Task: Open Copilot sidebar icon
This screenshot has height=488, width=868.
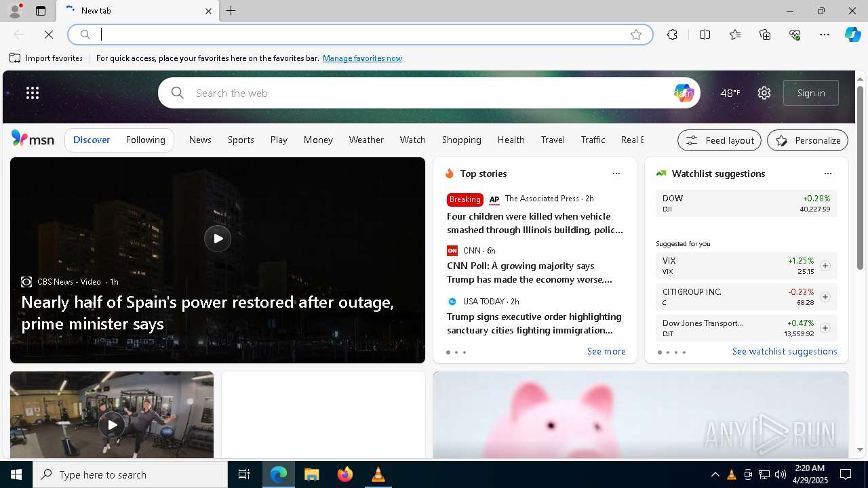Action: (852, 35)
